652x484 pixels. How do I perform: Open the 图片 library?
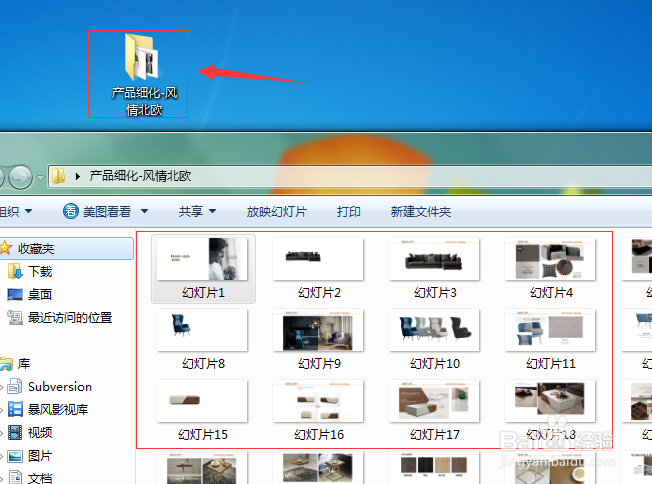click(40, 456)
